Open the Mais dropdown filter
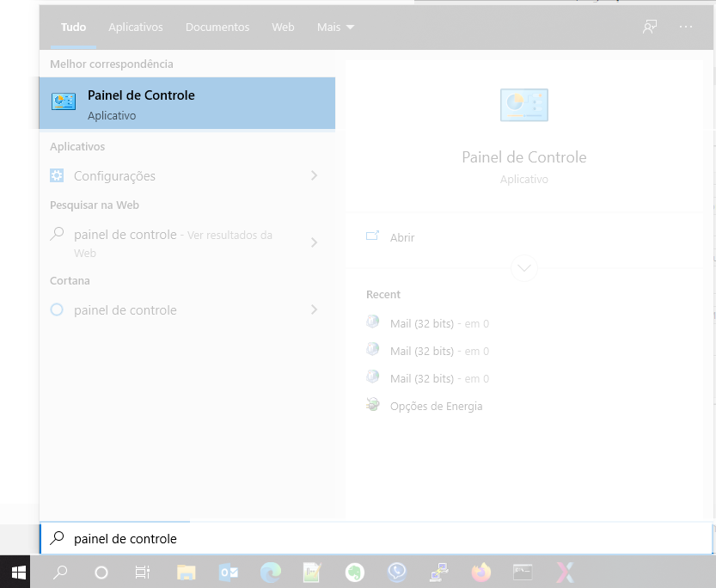Image resolution: width=716 pixels, height=588 pixels. (335, 27)
